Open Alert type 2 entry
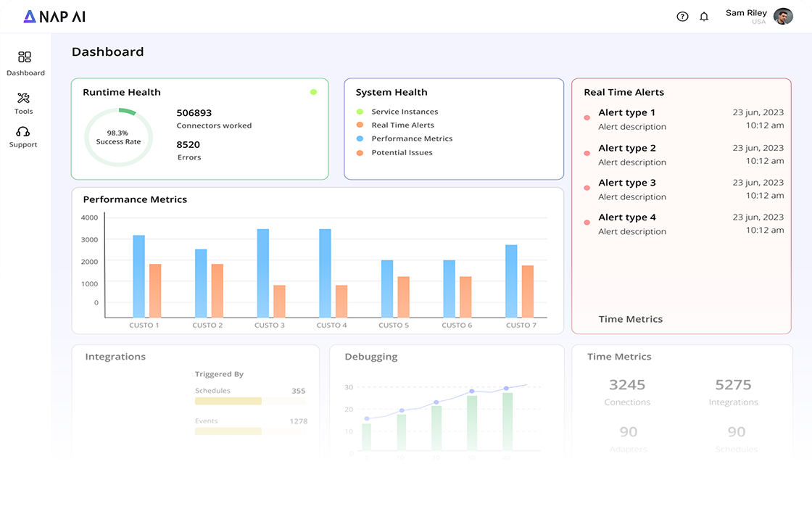The height and width of the screenshot is (522, 812). pyautogui.click(x=684, y=155)
